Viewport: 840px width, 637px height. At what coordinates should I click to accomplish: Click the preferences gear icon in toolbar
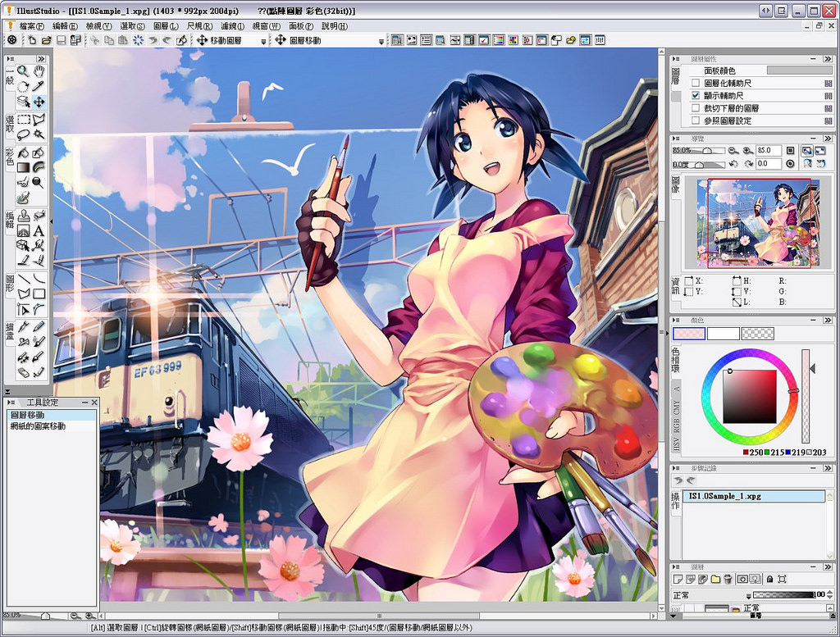(11, 40)
